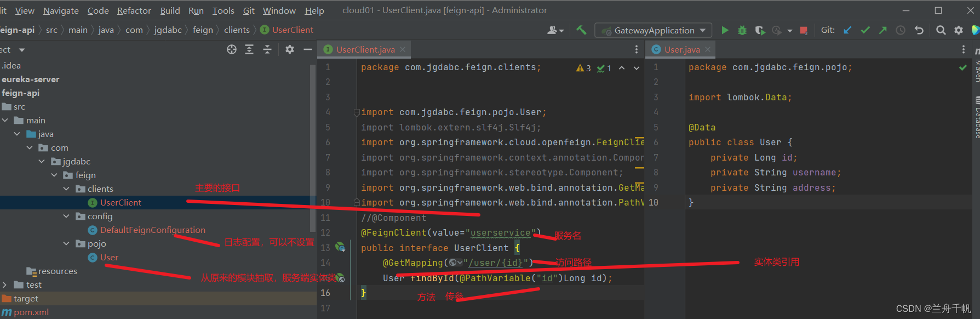Go to next highlighted error arrow
Screen dimensions: 980x319
637,68
